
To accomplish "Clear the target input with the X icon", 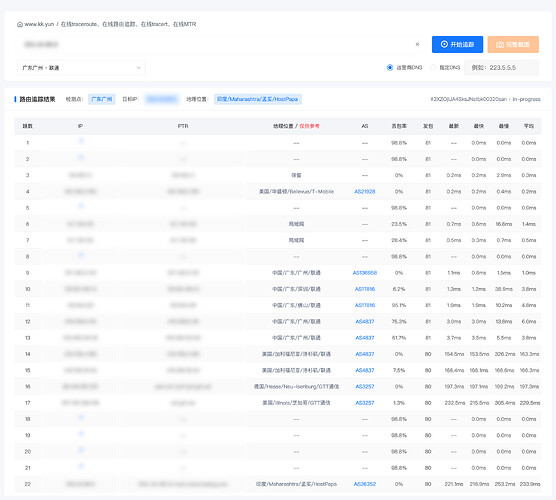I will (x=417, y=44).
